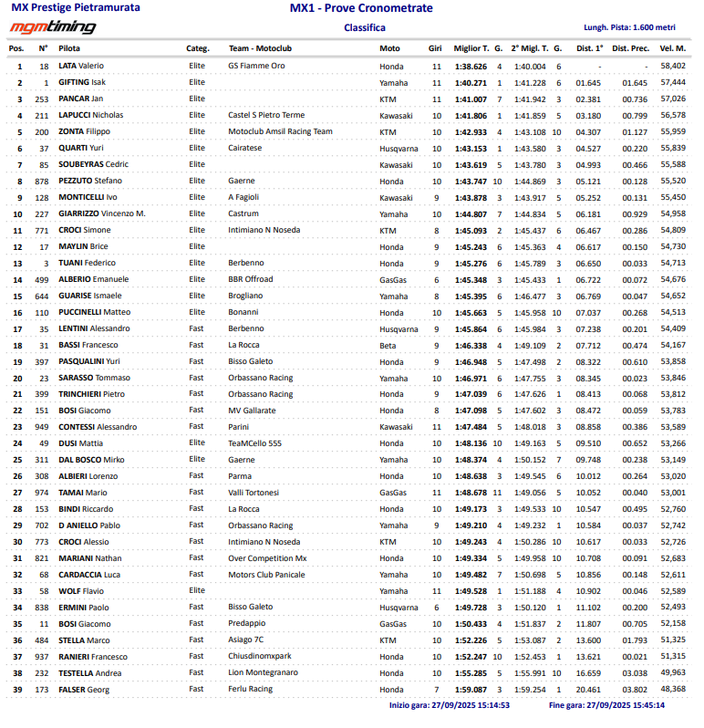Click rider 'WOLF Flavio'
704x728 pixels.
[x=81, y=591]
